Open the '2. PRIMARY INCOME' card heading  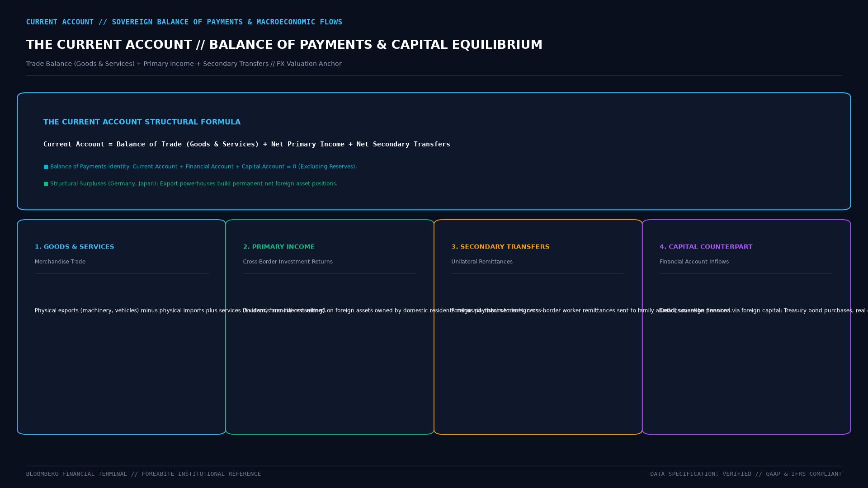[279, 247]
